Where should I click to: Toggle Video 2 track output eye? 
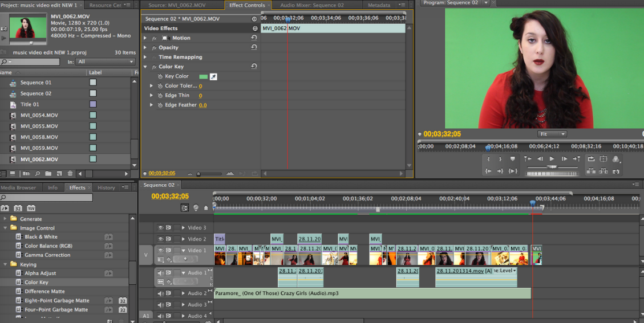click(161, 239)
